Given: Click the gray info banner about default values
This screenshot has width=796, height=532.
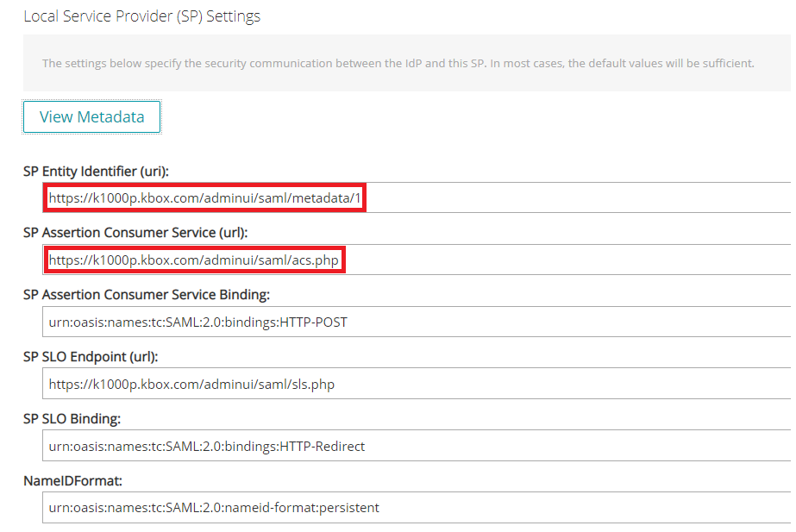Looking at the screenshot, I should click(407, 63).
